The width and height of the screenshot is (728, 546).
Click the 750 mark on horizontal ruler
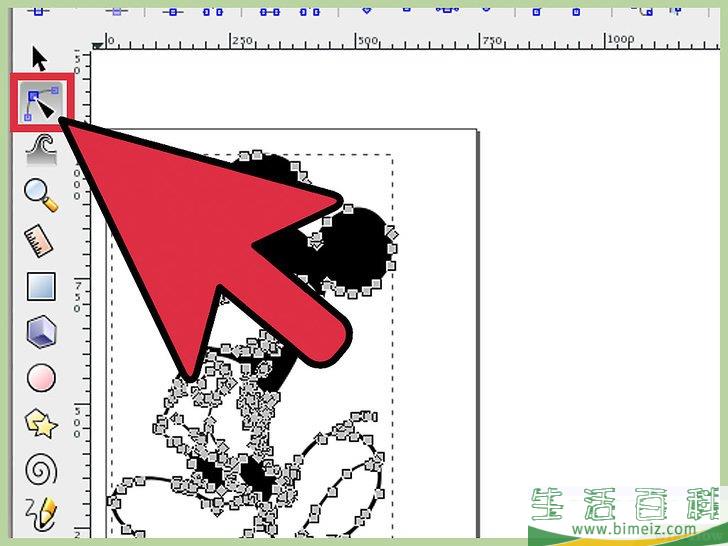click(x=492, y=41)
